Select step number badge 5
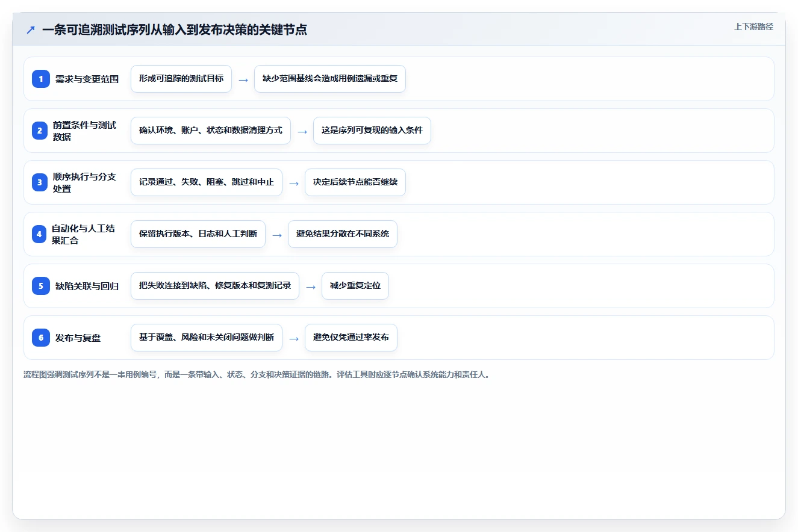The width and height of the screenshot is (798, 532). click(41, 286)
